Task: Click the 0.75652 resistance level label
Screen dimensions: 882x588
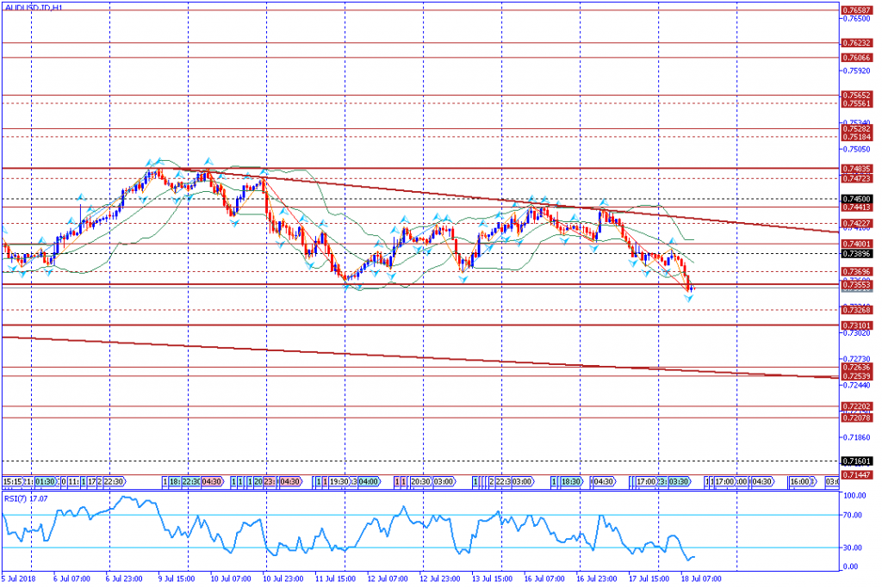Action: tap(857, 95)
